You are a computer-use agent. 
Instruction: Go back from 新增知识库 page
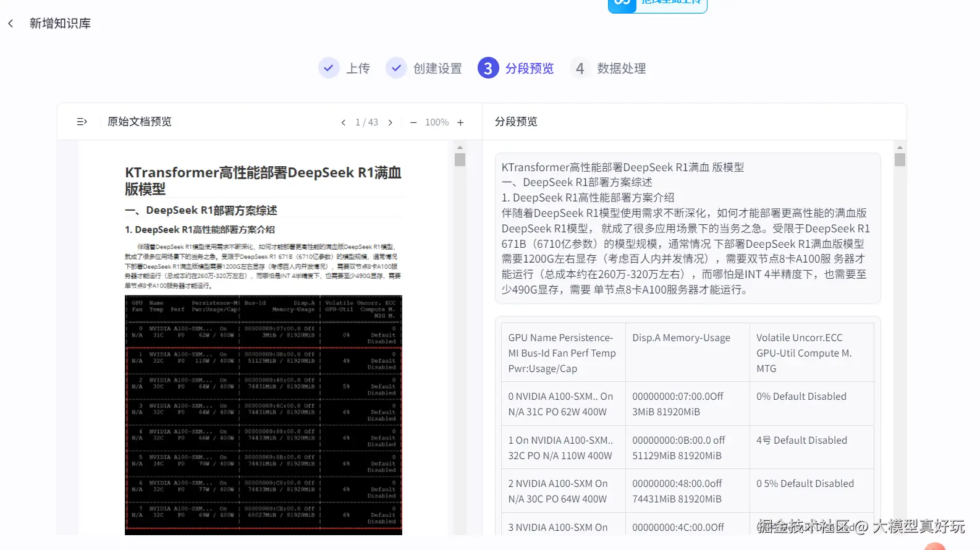[11, 23]
